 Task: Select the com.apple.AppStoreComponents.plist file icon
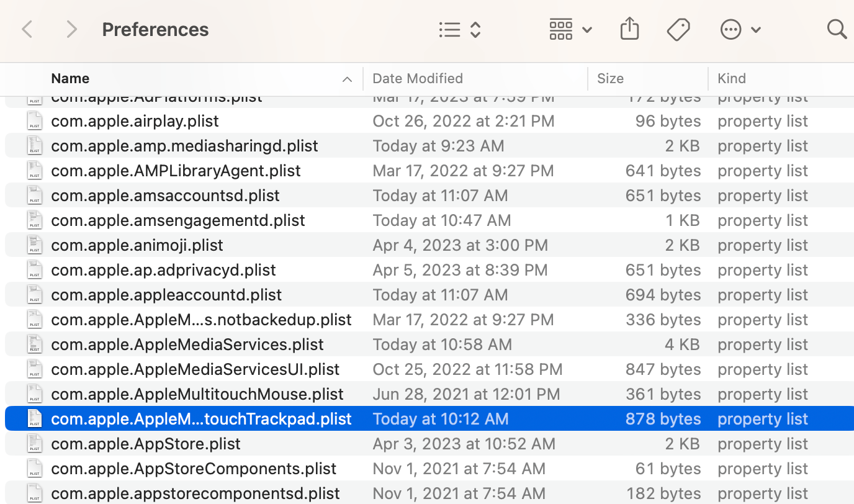click(x=35, y=469)
